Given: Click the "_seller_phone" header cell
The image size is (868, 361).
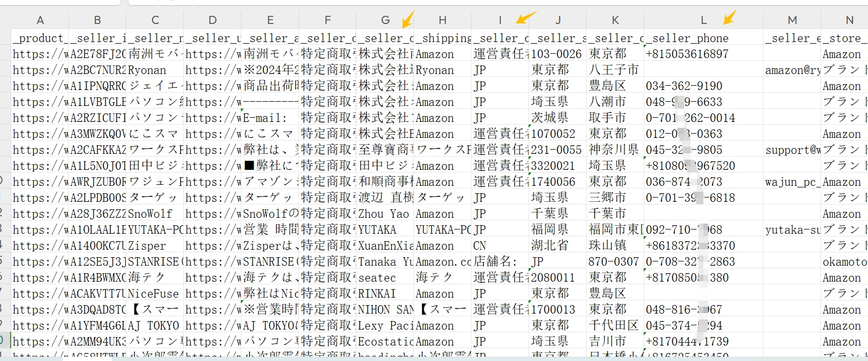Looking at the screenshot, I should (704, 38).
